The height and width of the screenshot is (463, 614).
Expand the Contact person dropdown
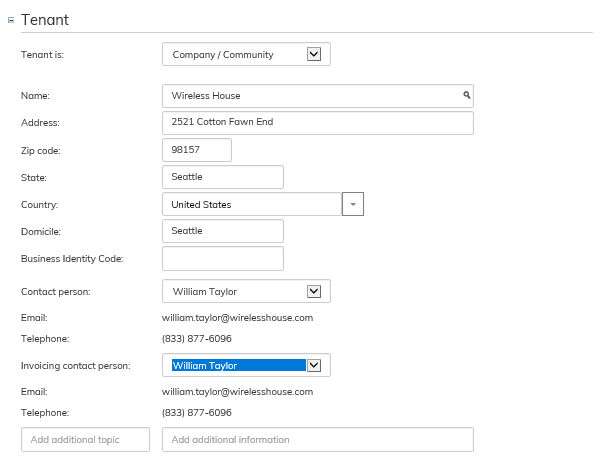313,291
